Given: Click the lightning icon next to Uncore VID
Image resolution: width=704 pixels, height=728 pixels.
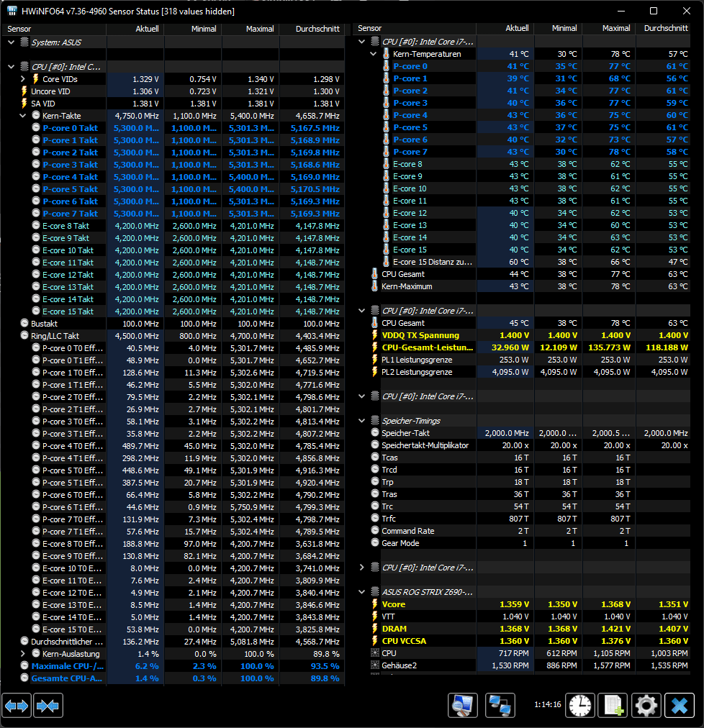Looking at the screenshot, I should pos(24,91).
